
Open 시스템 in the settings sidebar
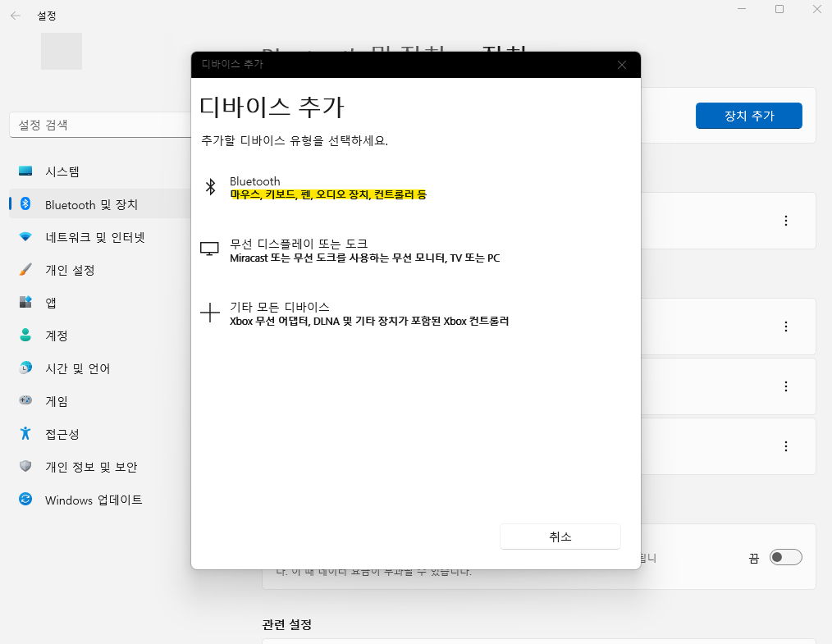[x=100, y=171]
